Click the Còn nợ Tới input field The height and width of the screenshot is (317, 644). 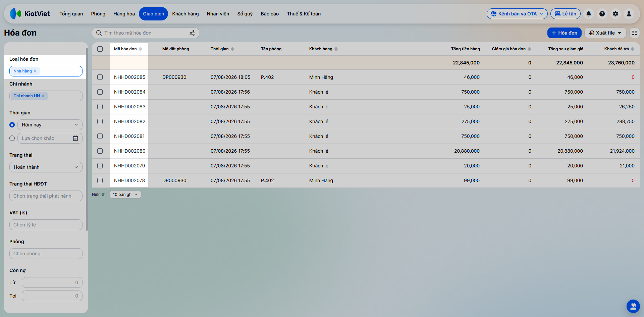(x=52, y=296)
